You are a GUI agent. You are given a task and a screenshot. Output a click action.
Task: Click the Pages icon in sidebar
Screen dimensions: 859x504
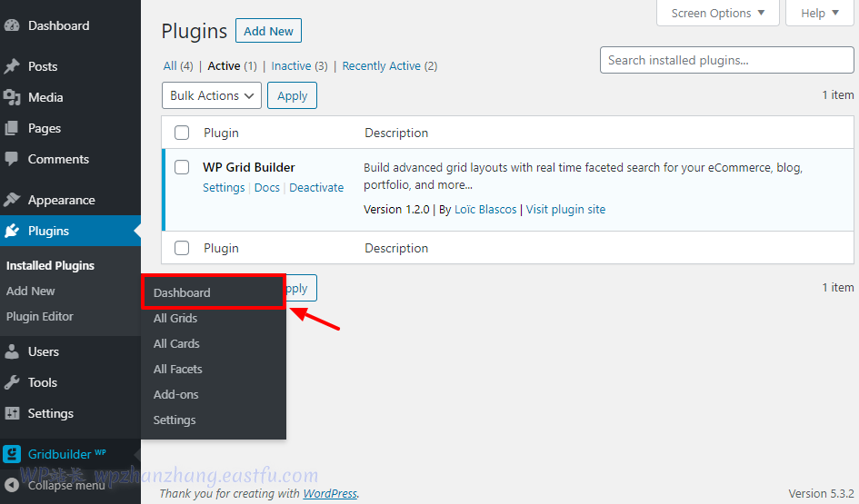pos(12,128)
